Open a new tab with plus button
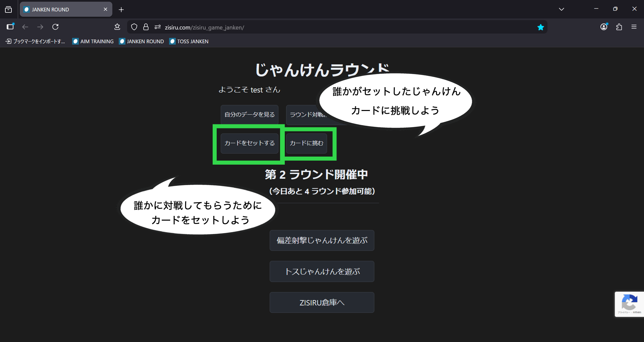The height and width of the screenshot is (342, 644). coord(121,10)
